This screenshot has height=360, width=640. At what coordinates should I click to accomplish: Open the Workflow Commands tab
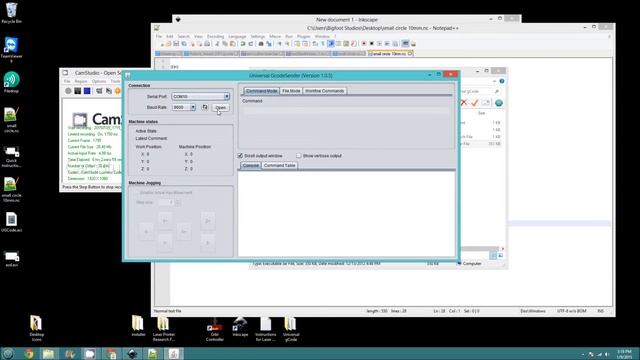click(324, 91)
